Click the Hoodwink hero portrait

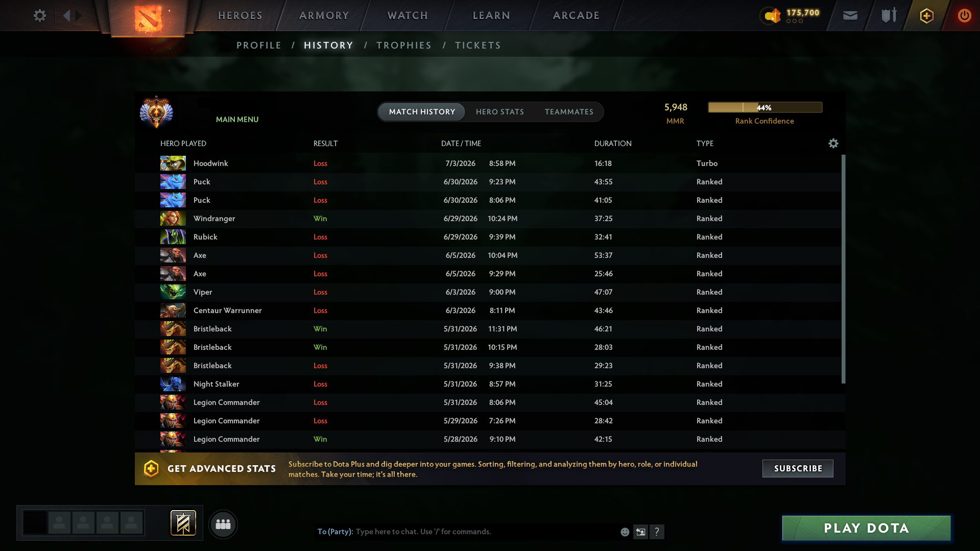pos(173,163)
